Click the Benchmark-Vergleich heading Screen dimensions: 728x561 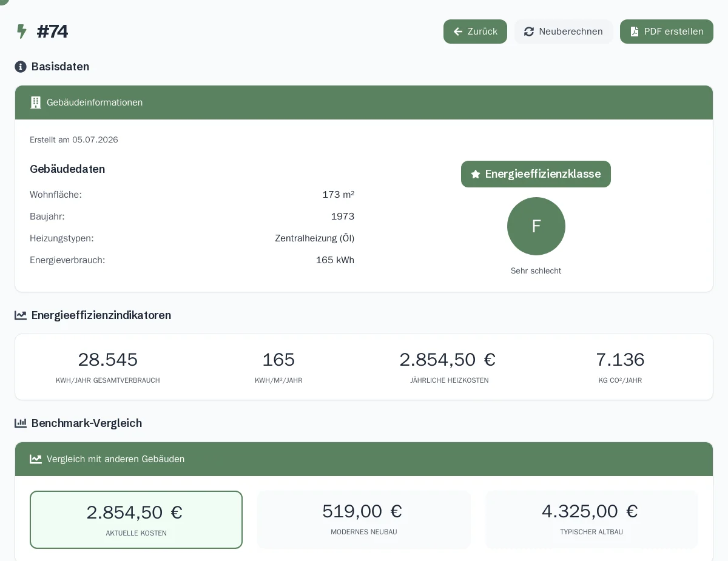click(x=87, y=423)
